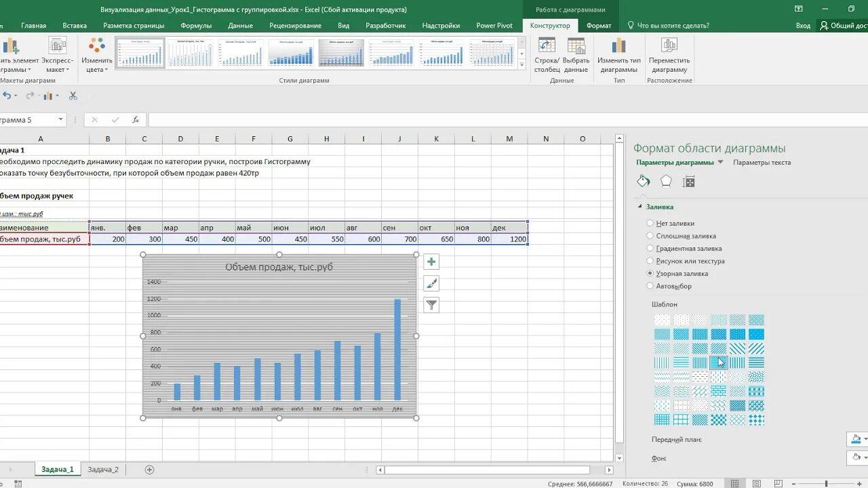Open the Конструктор ribbon tab
Image resolution: width=868 pixels, height=488 pixels.
pos(550,26)
